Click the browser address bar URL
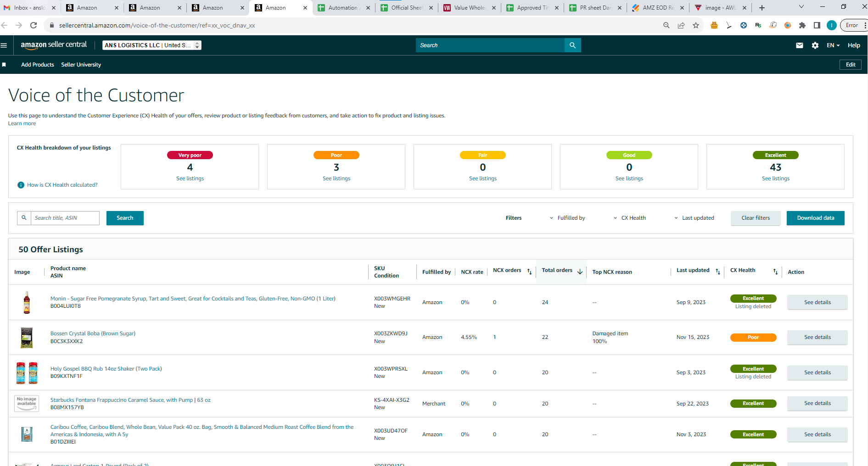This screenshot has width=868, height=466. point(157,25)
